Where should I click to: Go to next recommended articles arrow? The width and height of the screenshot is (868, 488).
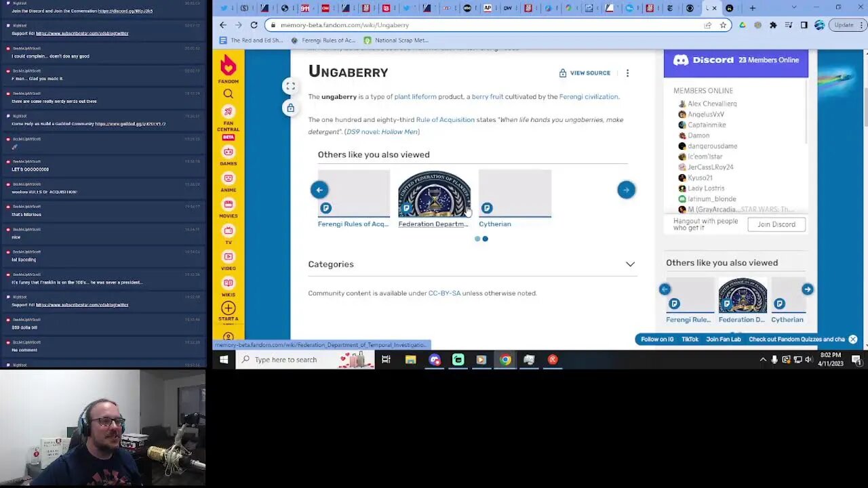(x=626, y=190)
